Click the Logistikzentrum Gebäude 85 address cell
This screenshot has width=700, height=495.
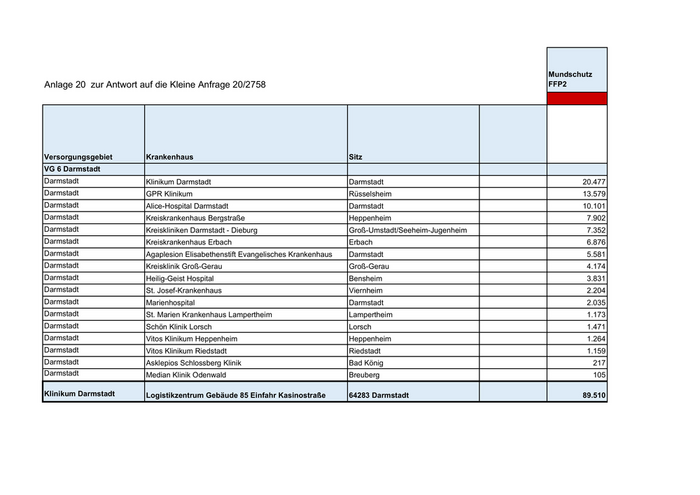(x=236, y=396)
